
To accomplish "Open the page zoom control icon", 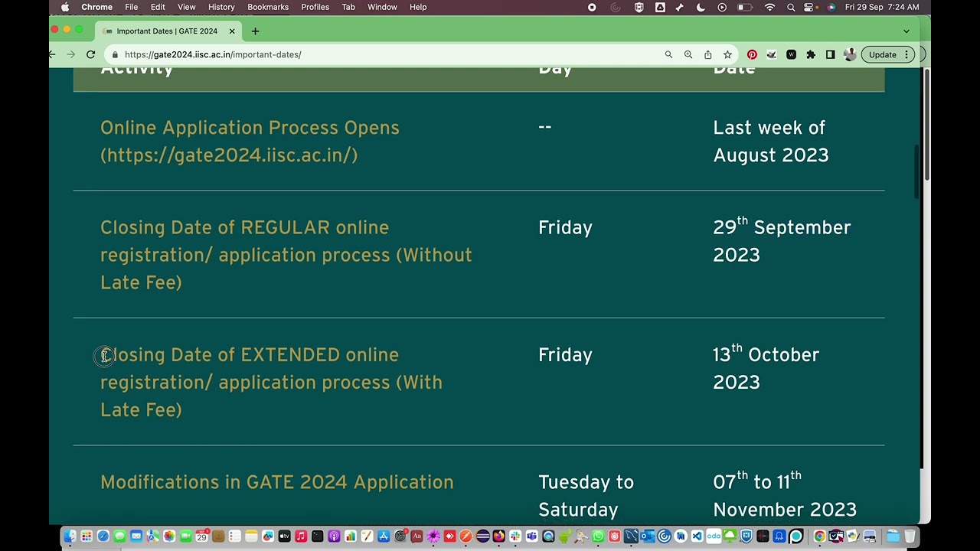I will (688, 54).
